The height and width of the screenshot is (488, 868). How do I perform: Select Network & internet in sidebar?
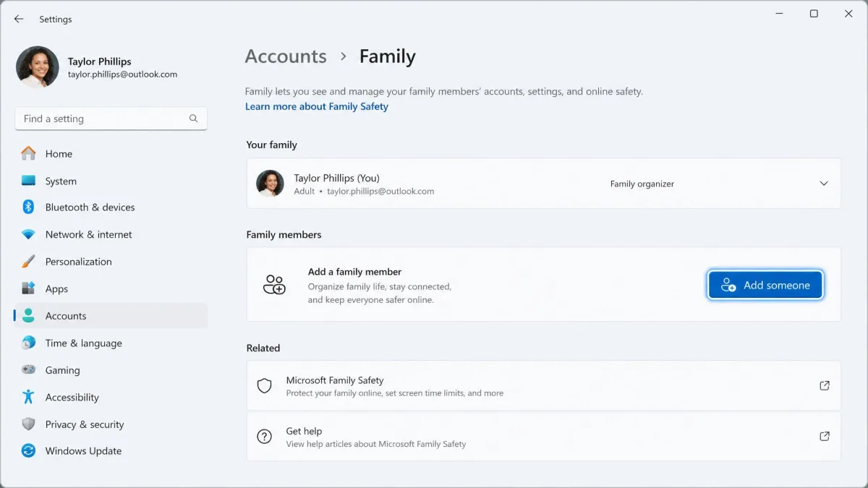(x=111, y=234)
